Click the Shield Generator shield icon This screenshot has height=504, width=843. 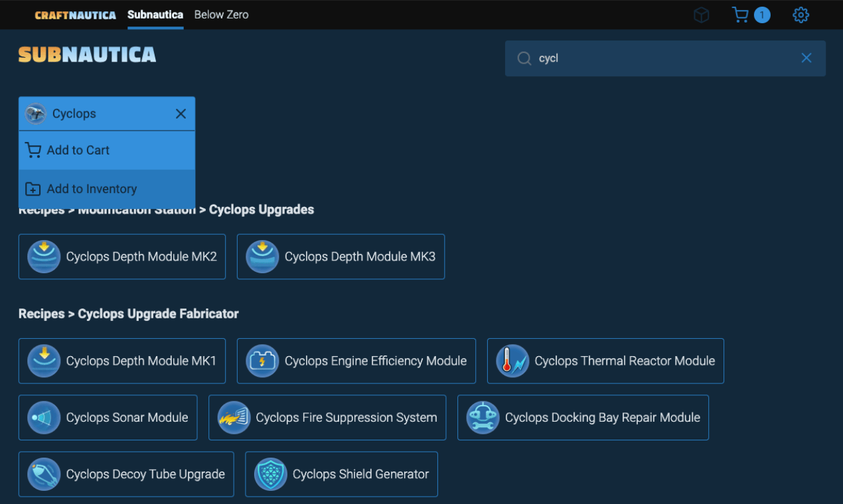[x=270, y=474]
